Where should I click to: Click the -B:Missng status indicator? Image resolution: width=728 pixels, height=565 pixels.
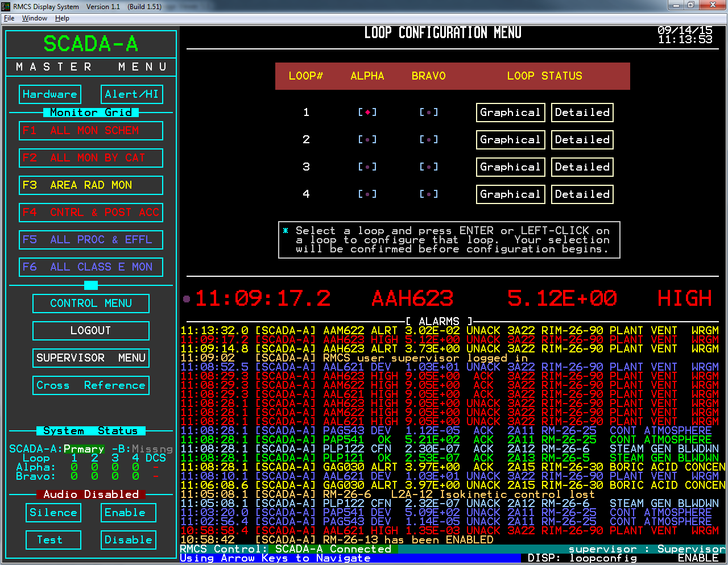pyautogui.click(x=142, y=449)
